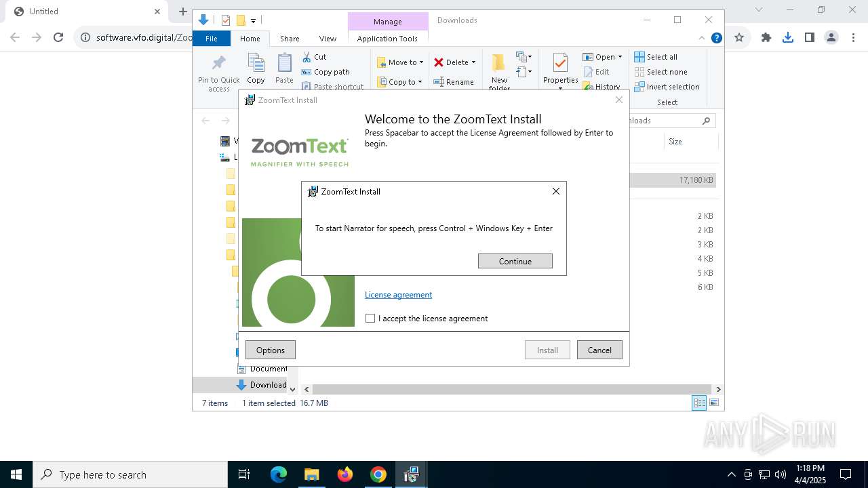Click Select all
The image size is (868, 488).
point(656,57)
